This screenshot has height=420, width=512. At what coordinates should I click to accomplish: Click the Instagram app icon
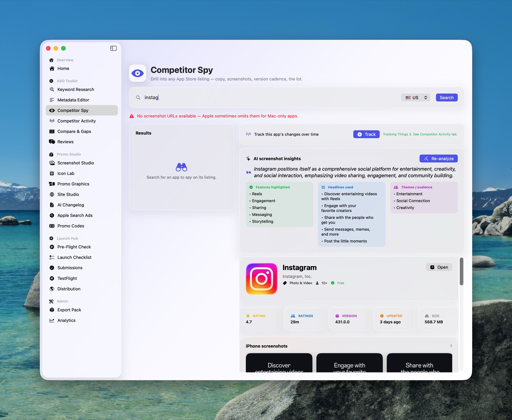(x=261, y=279)
